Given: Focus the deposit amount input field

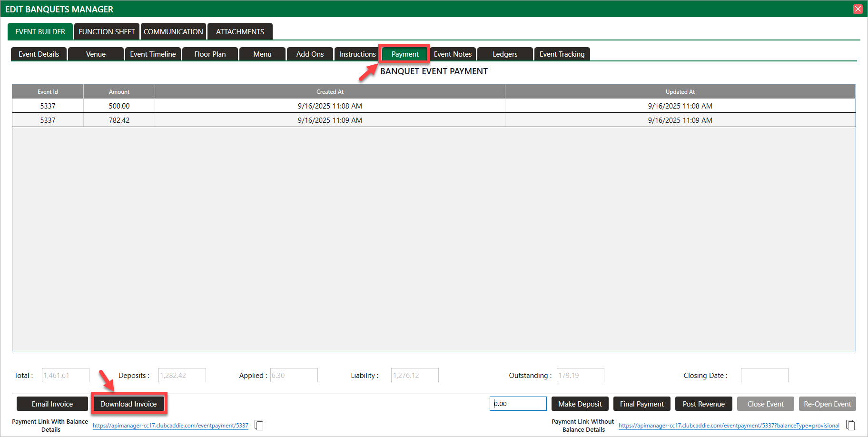Looking at the screenshot, I should point(518,404).
